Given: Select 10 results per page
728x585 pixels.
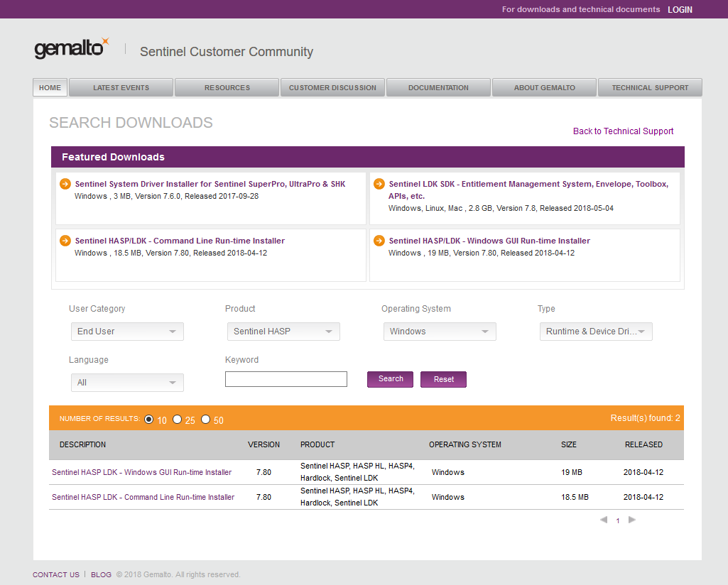Looking at the screenshot, I should pos(148,419).
